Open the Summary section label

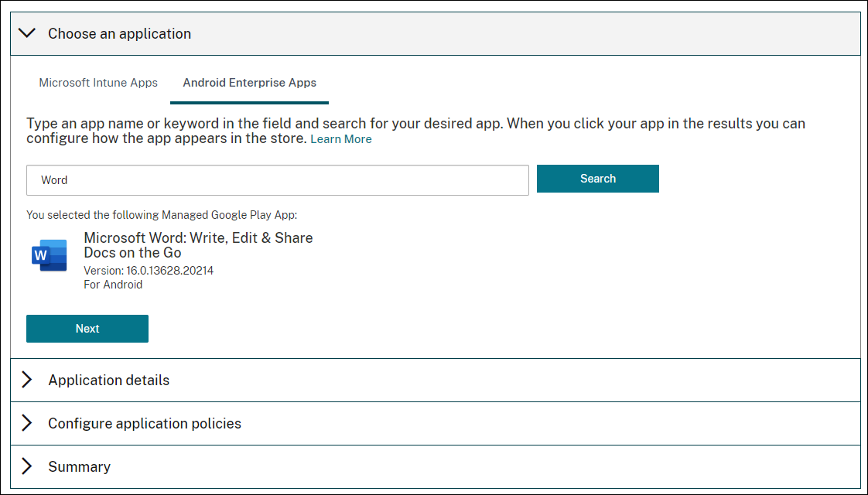pos(79,467)
